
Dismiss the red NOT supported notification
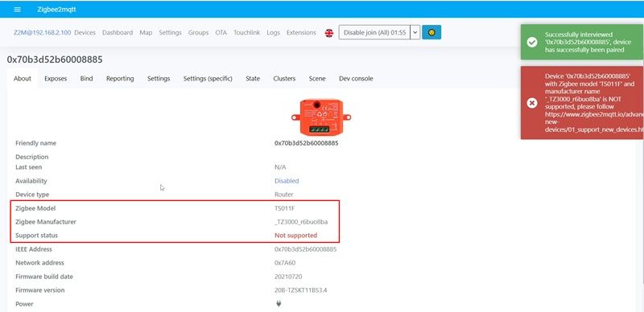click(x=582, y=103)
